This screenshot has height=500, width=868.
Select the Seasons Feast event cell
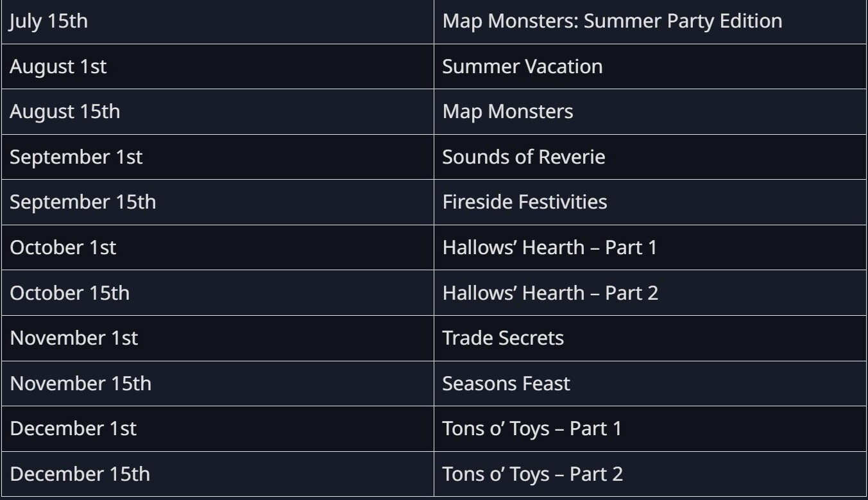pos(506,383)
